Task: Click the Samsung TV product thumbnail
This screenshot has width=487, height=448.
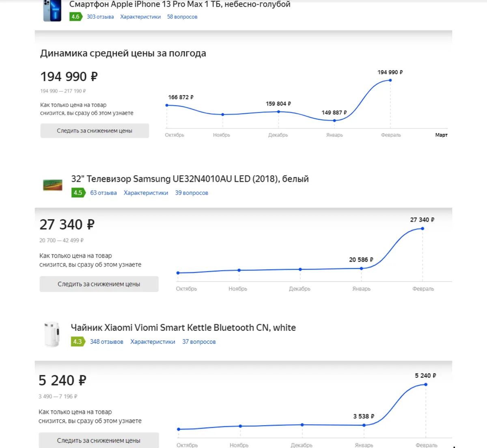Action: click(53, 185)
